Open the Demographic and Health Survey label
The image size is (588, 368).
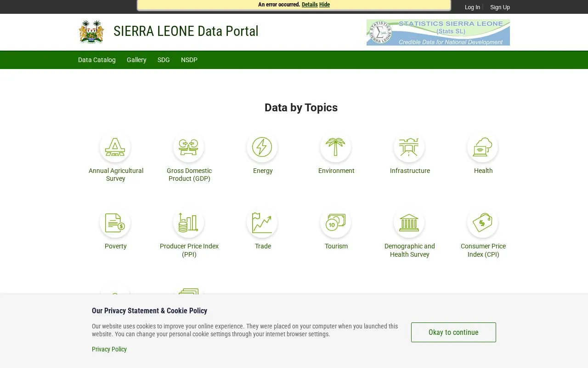coord(410,250)
